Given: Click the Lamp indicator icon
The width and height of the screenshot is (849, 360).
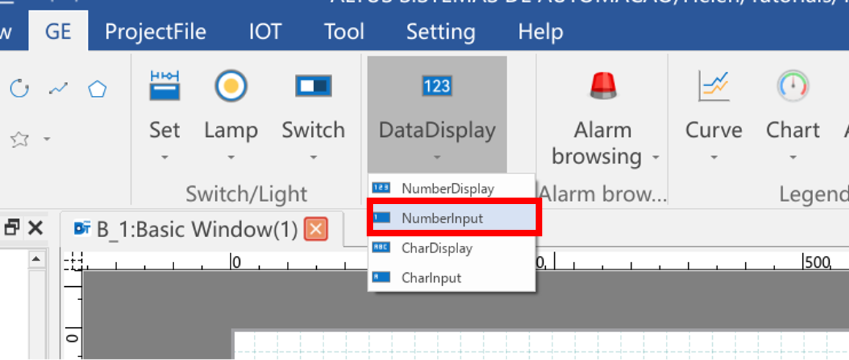Looking at the screenshot, I should [231, 86].
